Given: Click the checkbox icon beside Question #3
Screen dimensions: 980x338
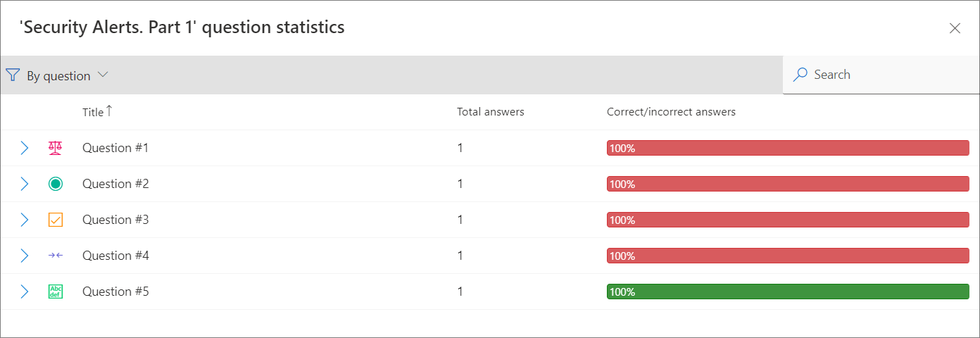Looking at the screenshot, I should pos(56,220).
